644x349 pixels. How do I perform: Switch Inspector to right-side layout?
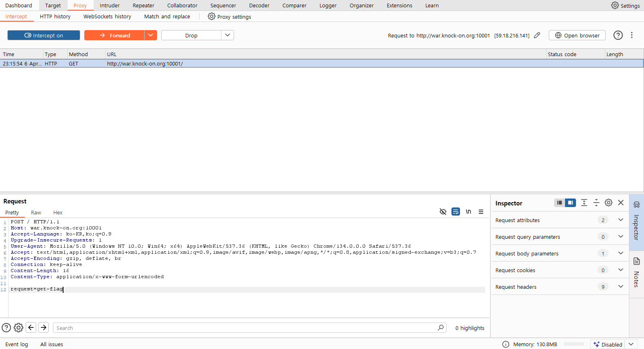point(570,203)
